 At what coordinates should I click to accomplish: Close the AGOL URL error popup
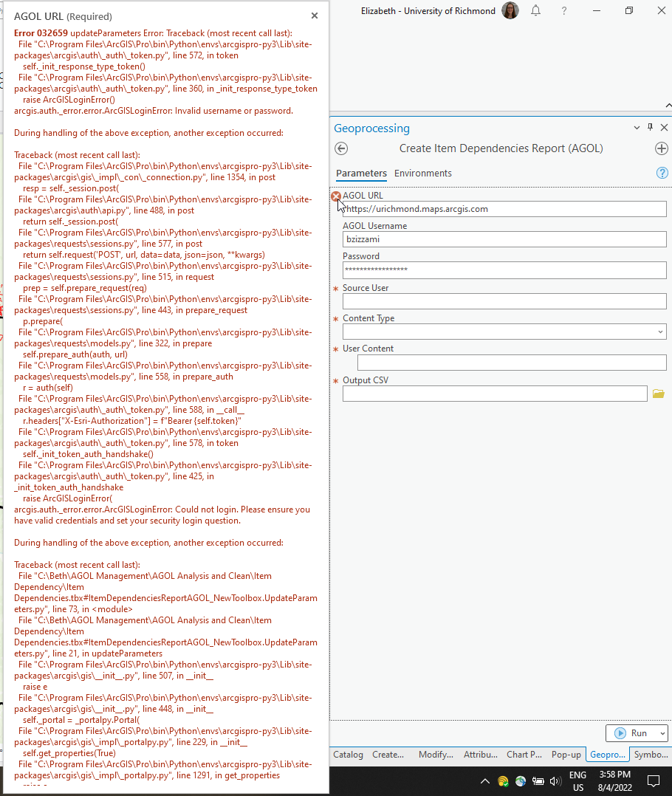[314, 15]
